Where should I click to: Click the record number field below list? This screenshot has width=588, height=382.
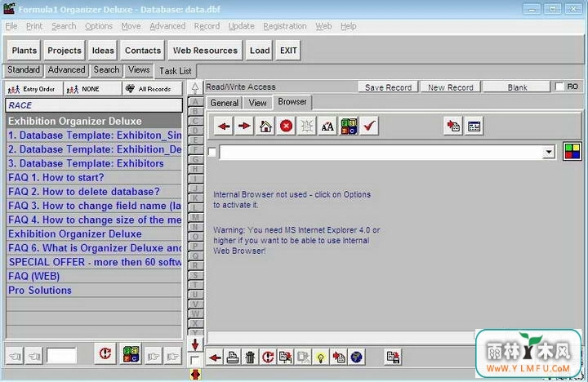tap(61, 355)
